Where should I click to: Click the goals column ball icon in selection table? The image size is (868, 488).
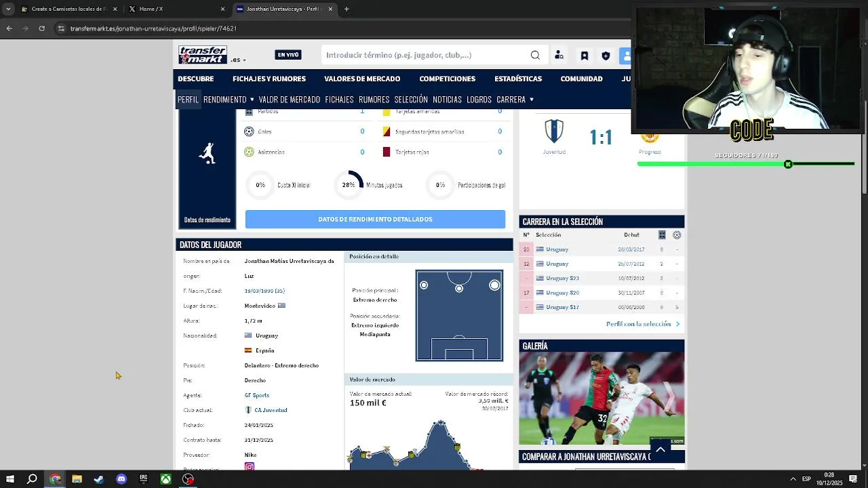[x=677, y=235]
